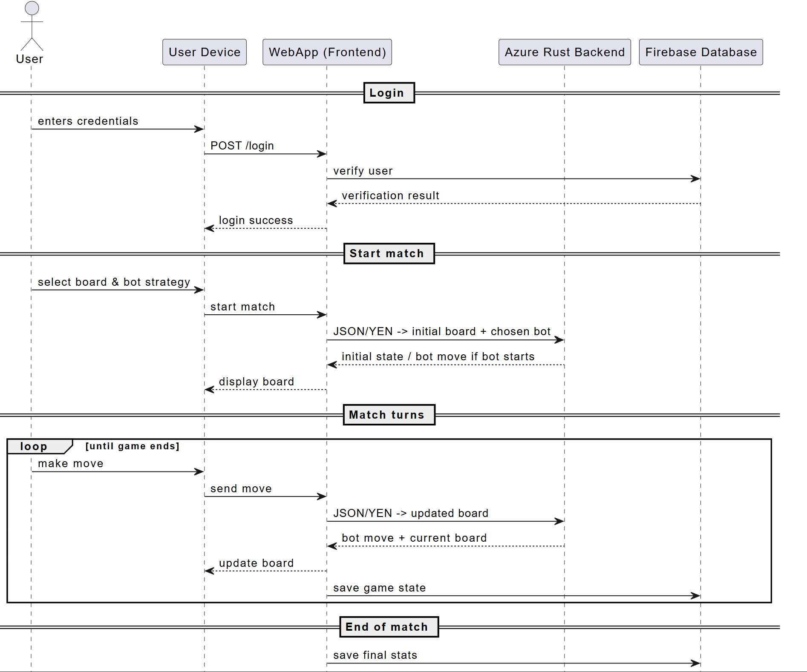This screenshot has width=807, height=672.
Task: Click the Match turns section header
Action: point(388,414)
